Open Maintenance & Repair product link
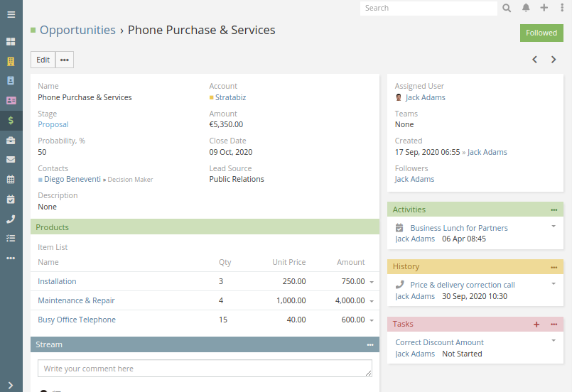 (76, 300)
